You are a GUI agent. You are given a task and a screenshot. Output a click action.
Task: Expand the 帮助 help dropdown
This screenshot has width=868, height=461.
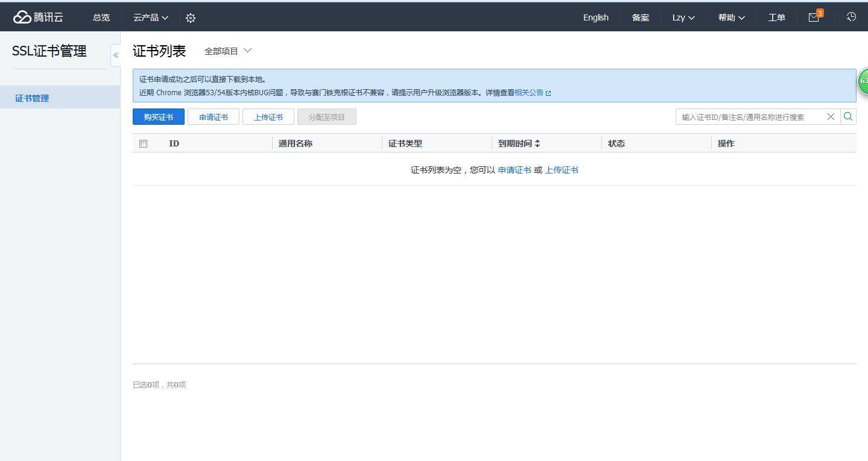click(732, 17)
